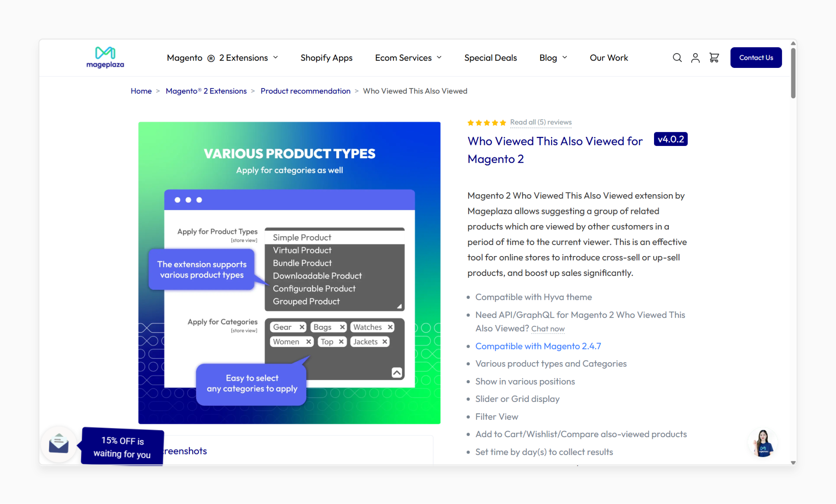Click the envelope icon near the discount banner
The width and height of the screenshot is (836, 504).
pos(58,444)
